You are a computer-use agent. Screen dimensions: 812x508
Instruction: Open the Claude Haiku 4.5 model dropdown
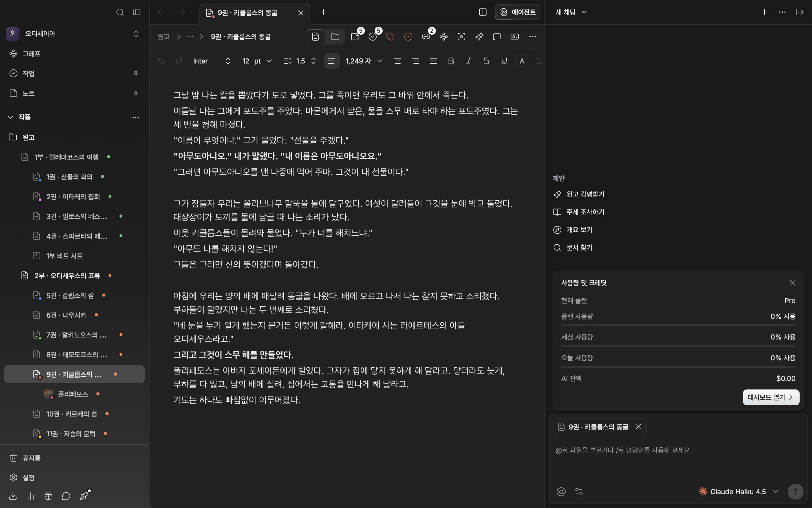(738, 492)
